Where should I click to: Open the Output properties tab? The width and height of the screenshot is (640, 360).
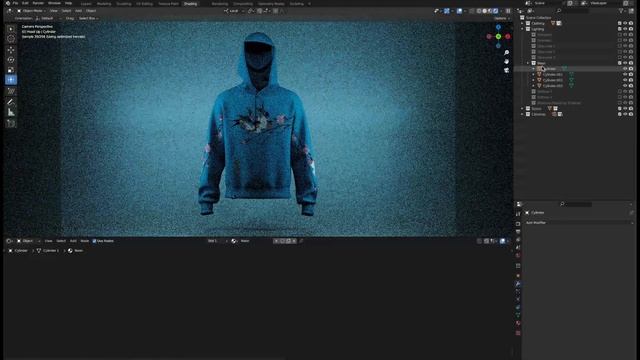(518, 232)
